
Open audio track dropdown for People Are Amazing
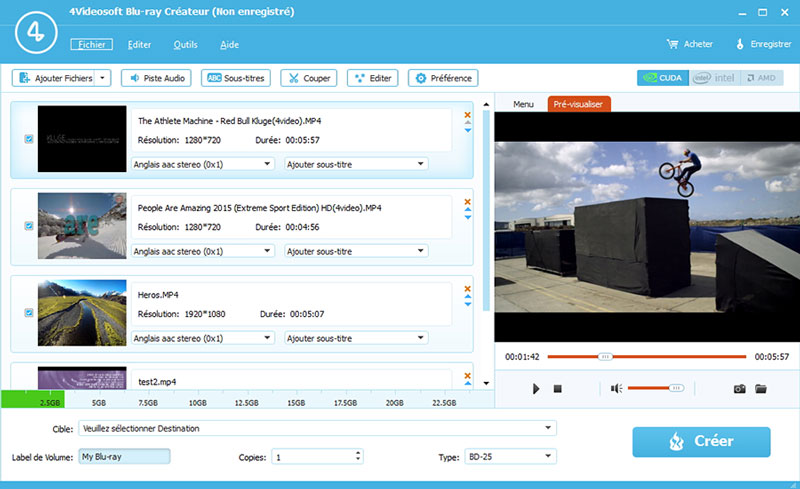pos(203,251)
